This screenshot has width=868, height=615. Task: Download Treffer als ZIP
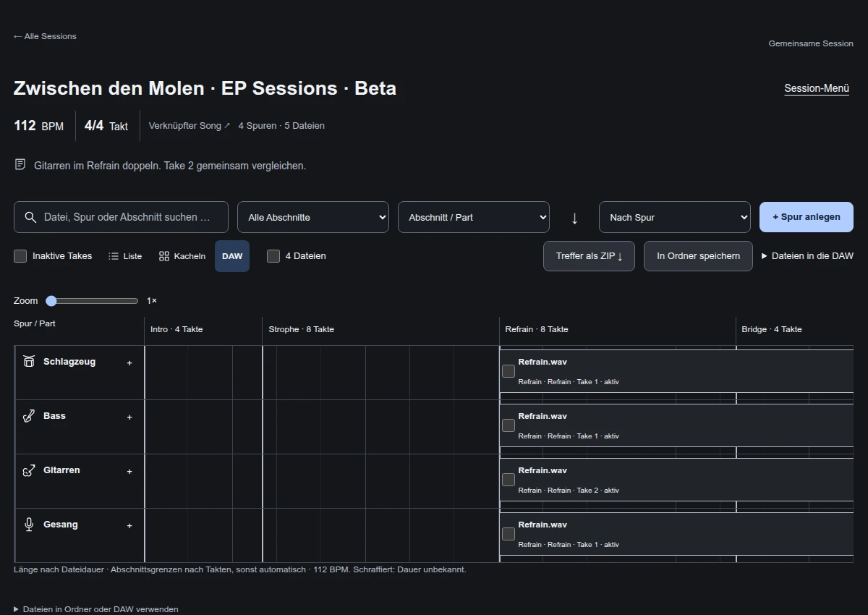(x=589, y=256)
